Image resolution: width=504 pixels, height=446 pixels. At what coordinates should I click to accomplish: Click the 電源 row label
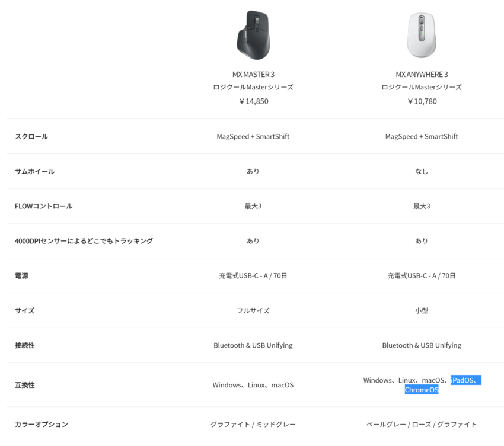21,276
